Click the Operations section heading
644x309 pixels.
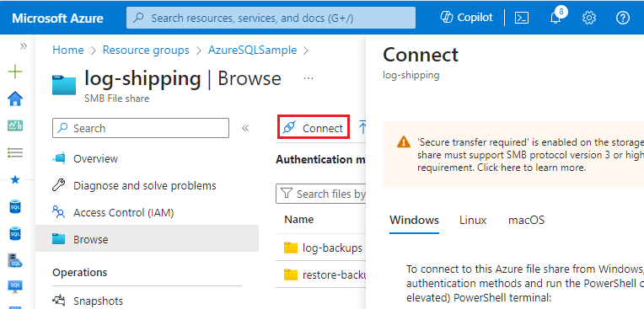pyautogui.click(x=80, y=273)
